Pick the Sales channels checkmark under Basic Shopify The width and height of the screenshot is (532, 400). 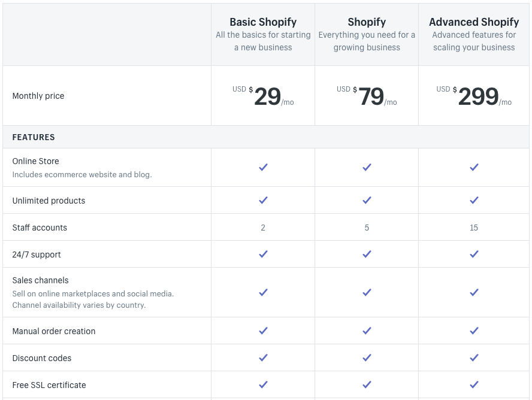coord(263,292)
